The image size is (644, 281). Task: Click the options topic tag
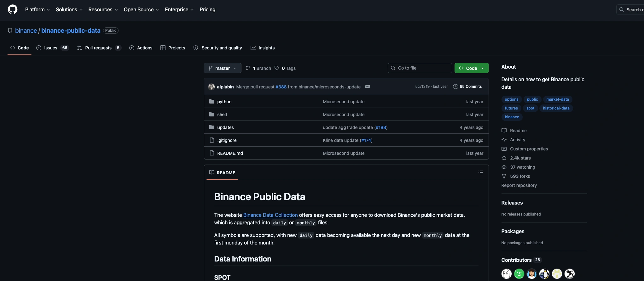511,99
